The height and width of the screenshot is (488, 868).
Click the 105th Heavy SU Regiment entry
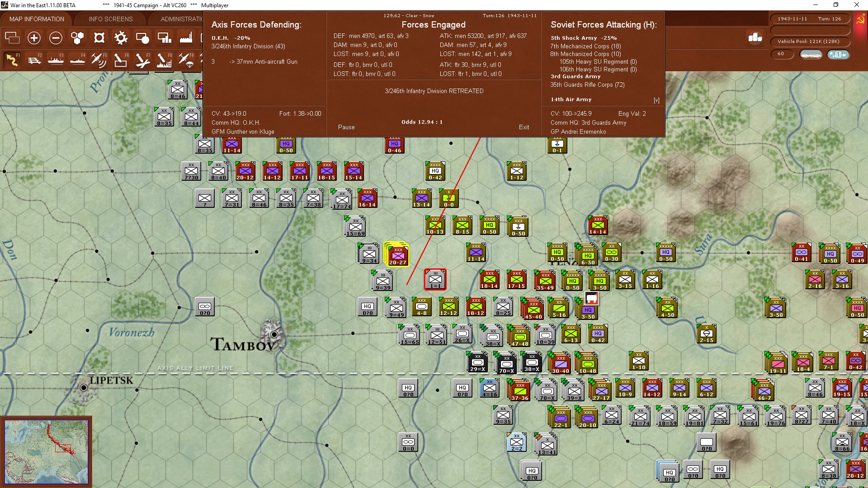[x=598, y=62]
